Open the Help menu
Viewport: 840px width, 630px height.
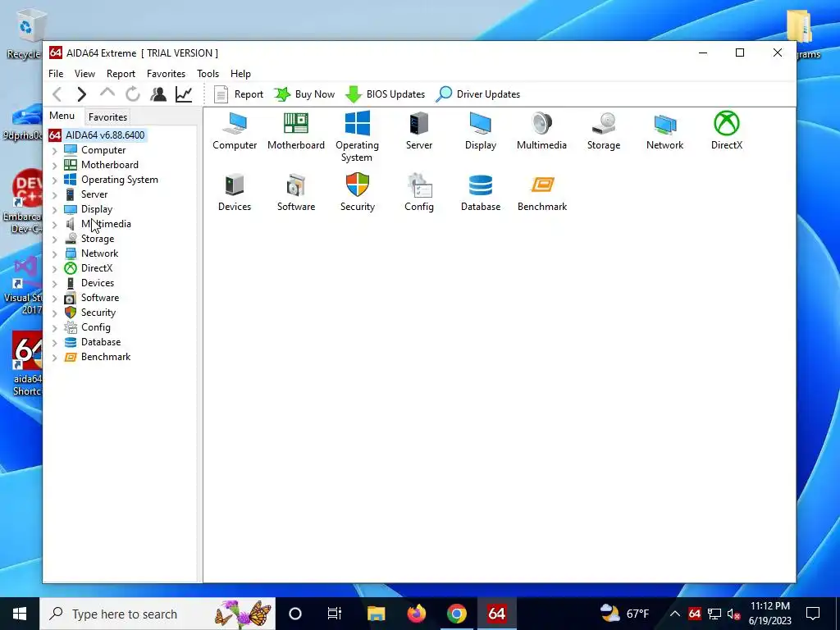(240, 73)
